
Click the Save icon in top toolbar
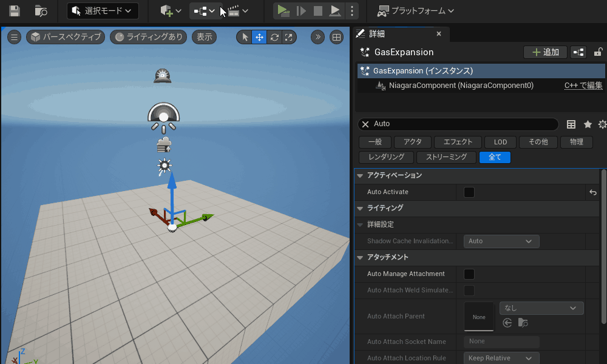(x=14, y=11)
